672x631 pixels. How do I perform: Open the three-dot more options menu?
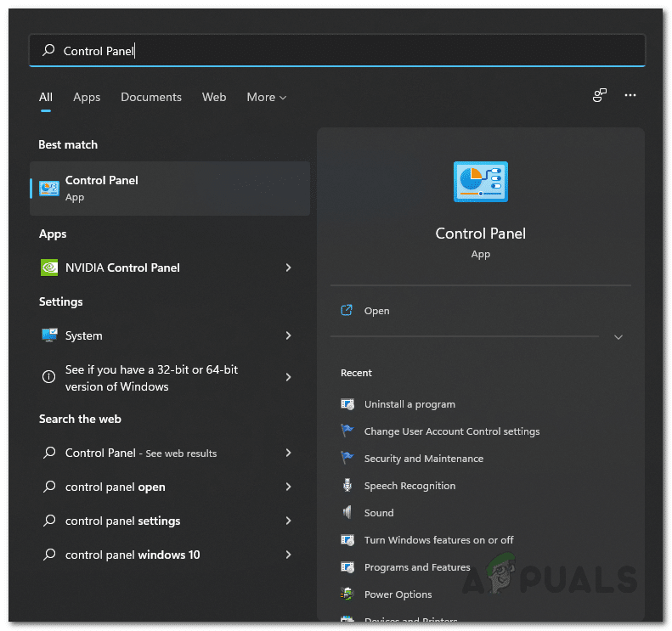pyautogui.click(x=630, y=96)
